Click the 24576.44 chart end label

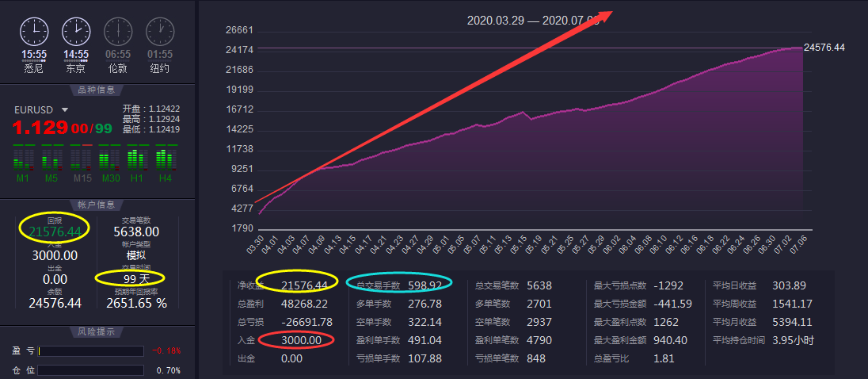824,48
